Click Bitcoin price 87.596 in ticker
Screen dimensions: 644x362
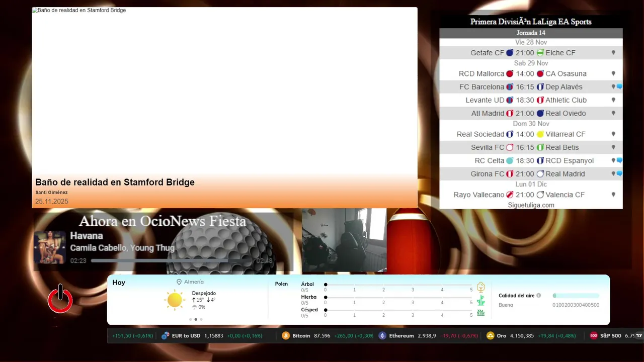click(322, 336)
